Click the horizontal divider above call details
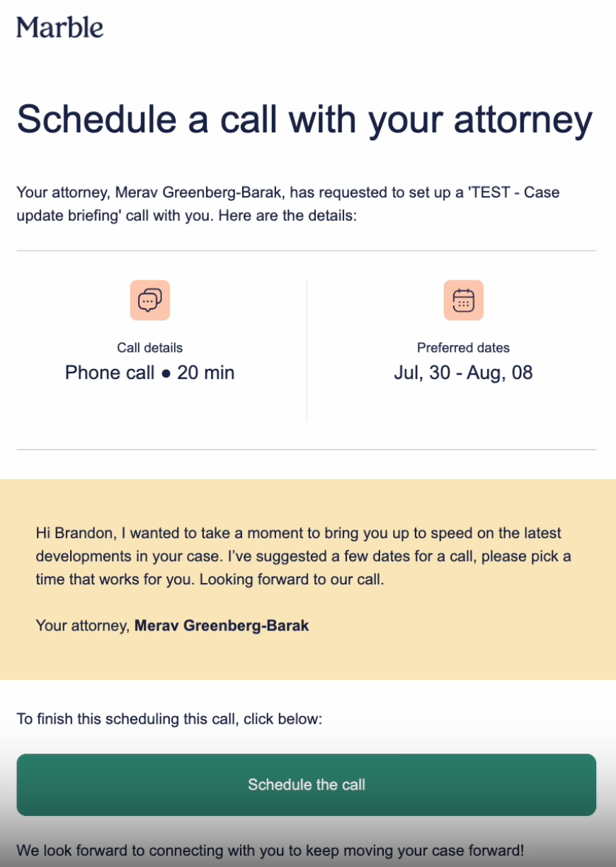This screenshot has height=867, width=616. (307, 251)
